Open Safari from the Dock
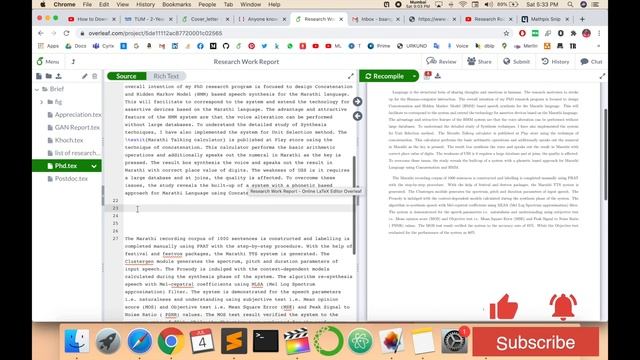The height and width of the screenshot is (360, 640). [140, 341]
